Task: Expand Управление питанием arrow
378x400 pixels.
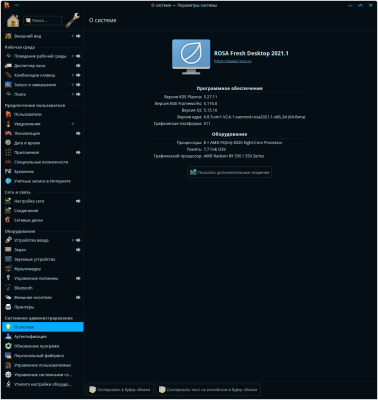Action: click(x=78, y=278)
